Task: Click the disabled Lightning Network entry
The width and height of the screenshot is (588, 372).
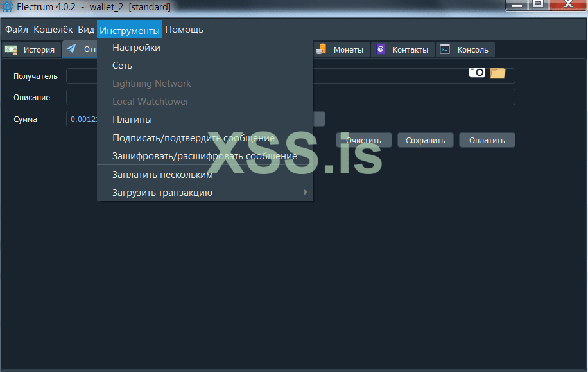Action: point(205,84)
